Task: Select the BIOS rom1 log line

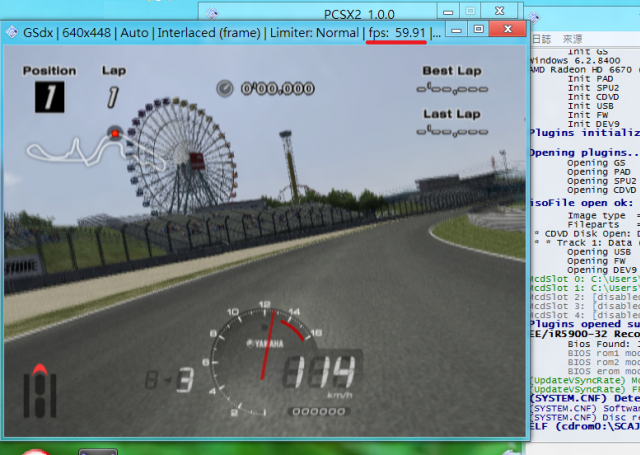Action: pyautogui.click(x=604, y=353)
